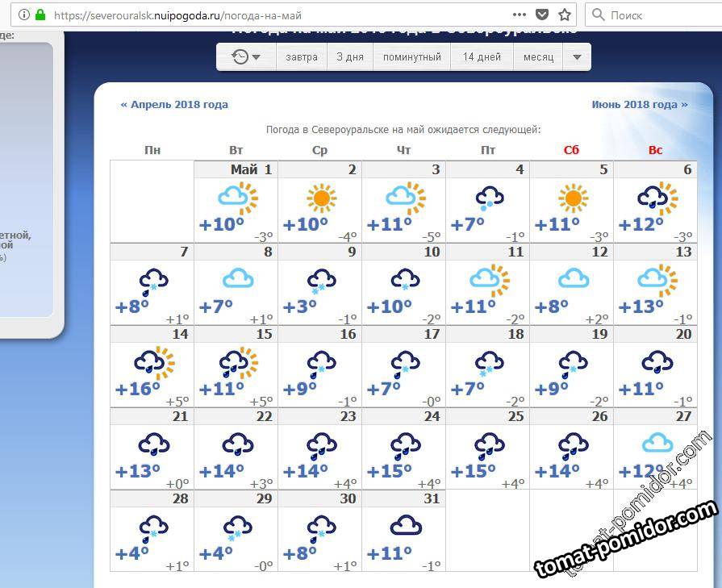Click the partly sunny rain icon on May 14
This screenshot has width=722, height=588.
[153, 363]
